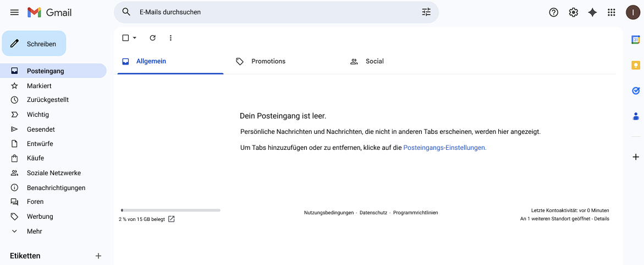Image resolution: width=644 pixels, height=265 pixels.
Task: Open the settings gear icon
Action: coord(574,12)
